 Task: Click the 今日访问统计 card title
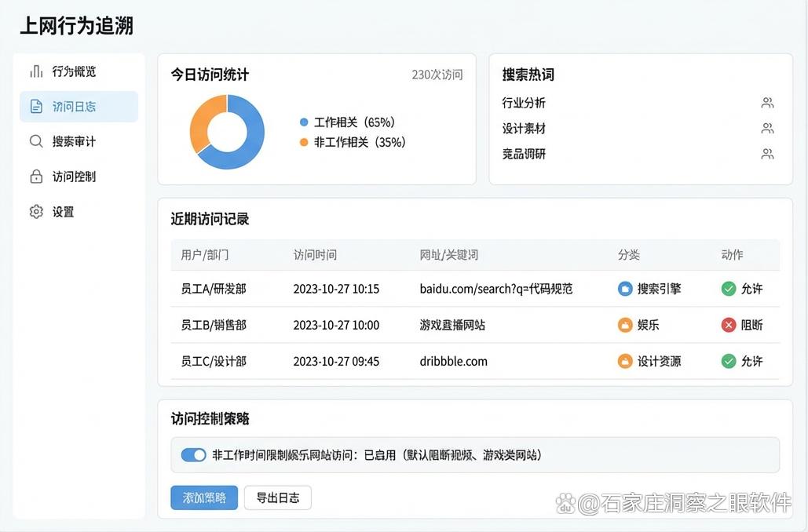pos(210,75)
